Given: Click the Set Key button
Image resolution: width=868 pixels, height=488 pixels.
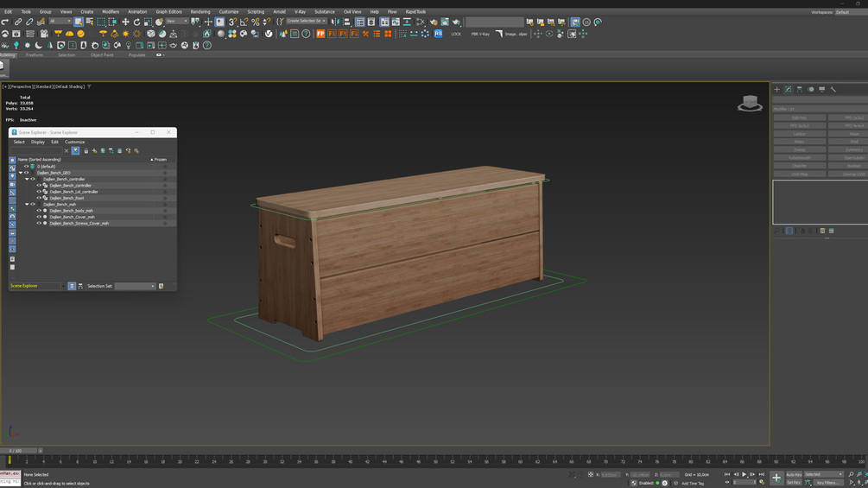Looking at the screenshot, I should point(793,483).
